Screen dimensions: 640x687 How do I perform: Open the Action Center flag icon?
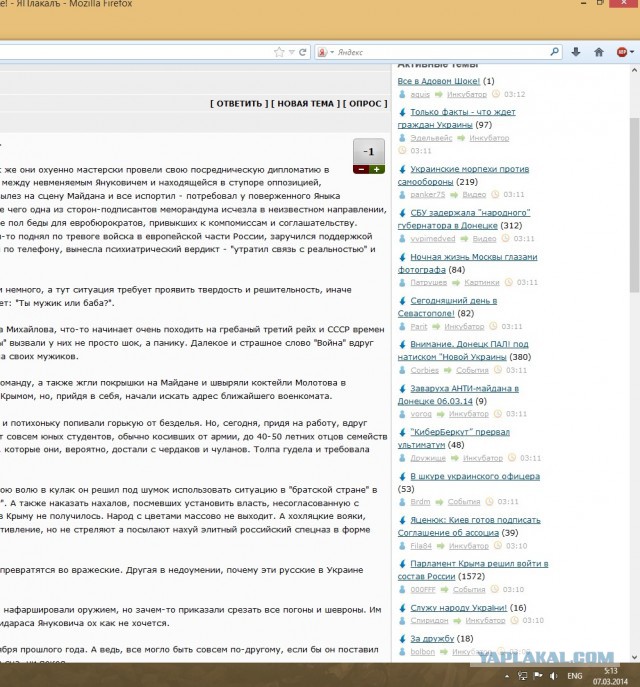coord(538,676)
